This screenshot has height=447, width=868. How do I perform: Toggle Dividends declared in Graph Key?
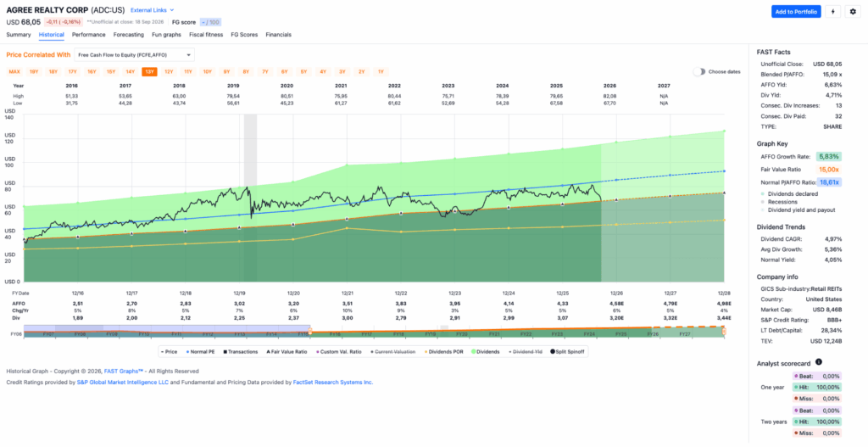[789, 194]
